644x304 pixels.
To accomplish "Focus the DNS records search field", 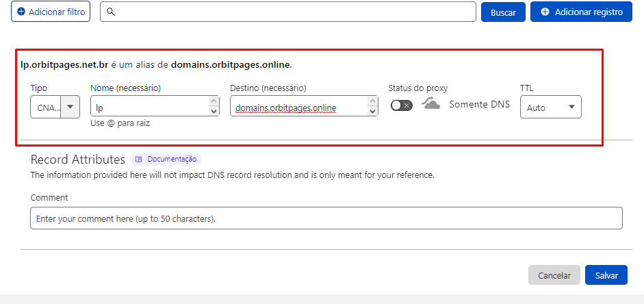I will (x=294, y=12).
